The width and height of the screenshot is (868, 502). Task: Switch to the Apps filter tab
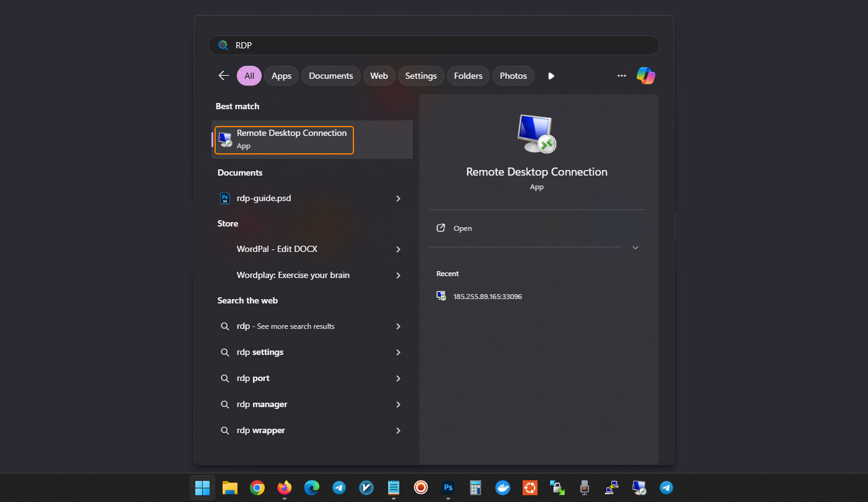(281, 76)
